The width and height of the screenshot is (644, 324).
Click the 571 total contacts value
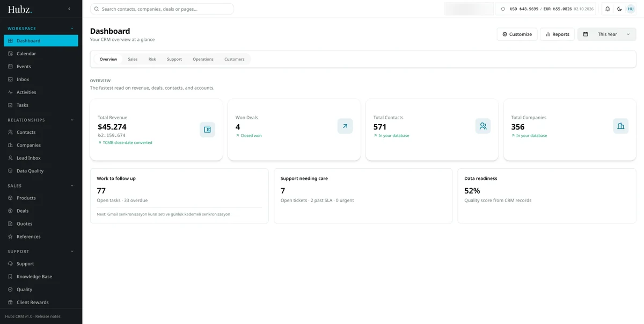(x=380, y=127)
